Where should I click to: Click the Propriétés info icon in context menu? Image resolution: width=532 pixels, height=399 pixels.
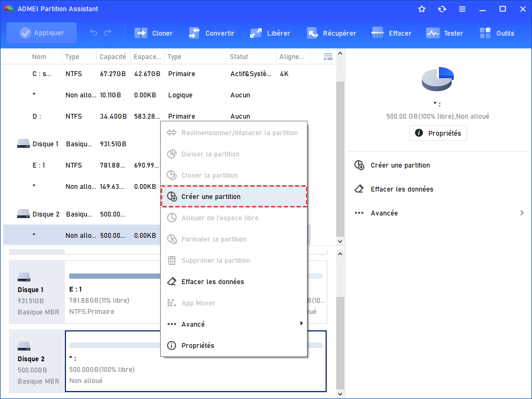172,345
